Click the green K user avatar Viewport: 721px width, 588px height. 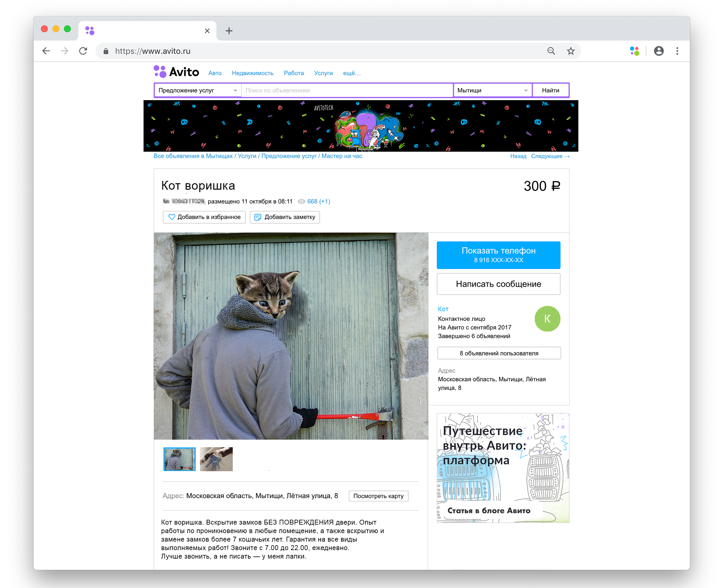tap(547, 319)
